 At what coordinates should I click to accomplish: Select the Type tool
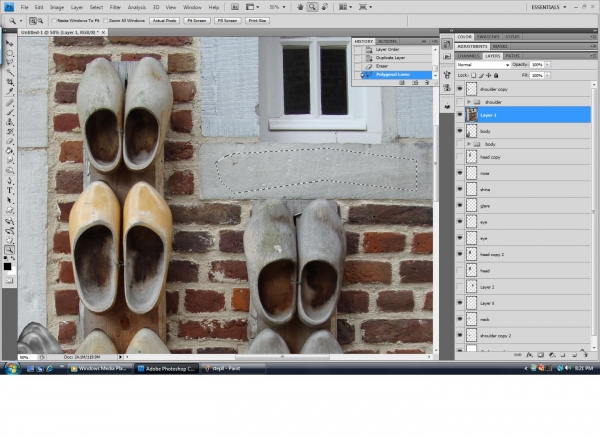pos(10,190)
